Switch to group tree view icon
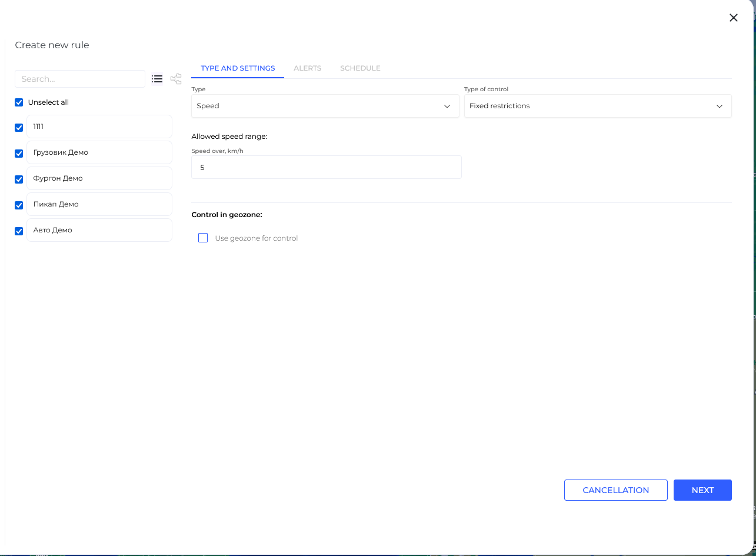 [176, 79]
